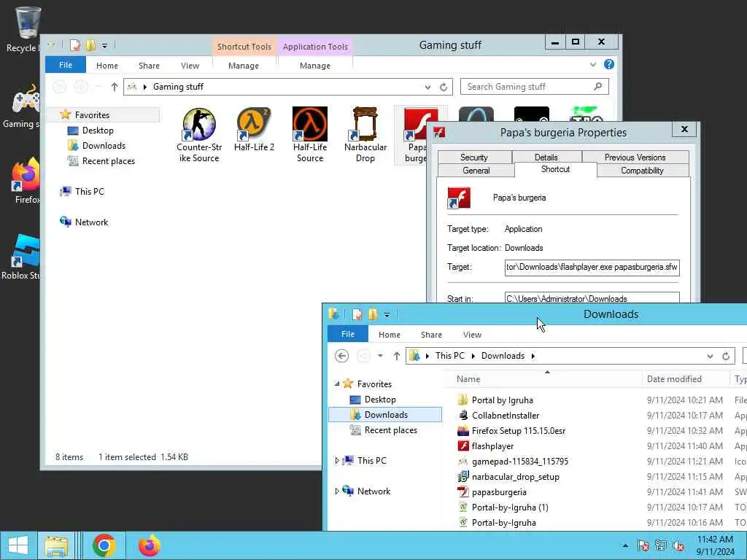747x560 pixels.
Task: Click the Start in field in Properties
Action: 592,298
